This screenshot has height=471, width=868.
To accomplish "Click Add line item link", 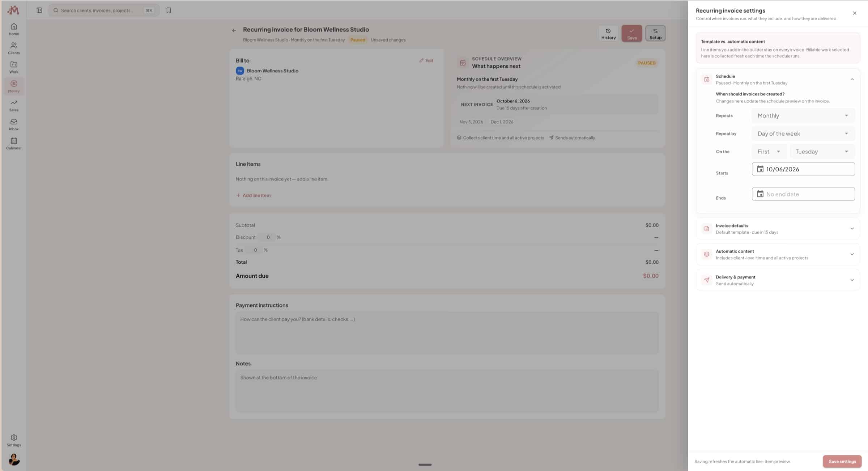I will click(253, 195).
